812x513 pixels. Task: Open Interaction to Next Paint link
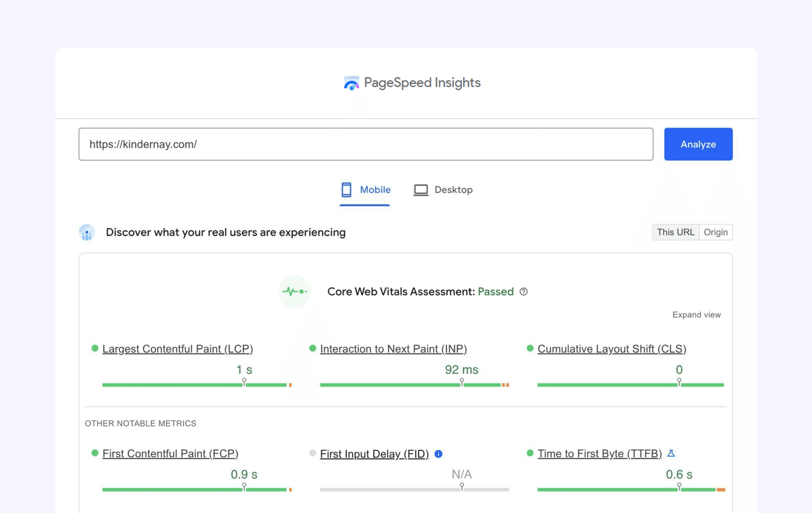(x=393, y=349)
